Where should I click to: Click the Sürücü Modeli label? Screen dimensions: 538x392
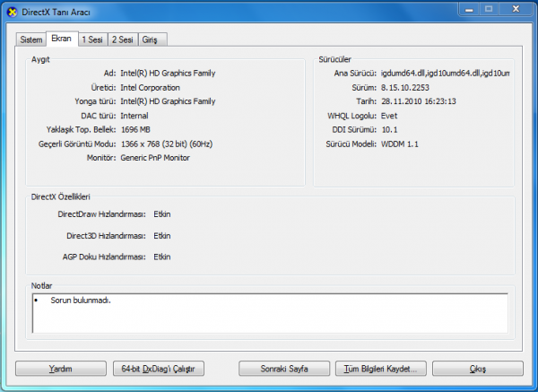(351, 144)
